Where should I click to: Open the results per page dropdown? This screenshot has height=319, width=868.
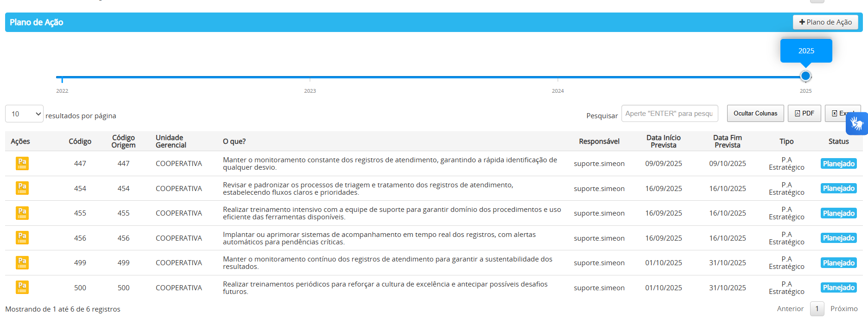[x=24, y=114]
